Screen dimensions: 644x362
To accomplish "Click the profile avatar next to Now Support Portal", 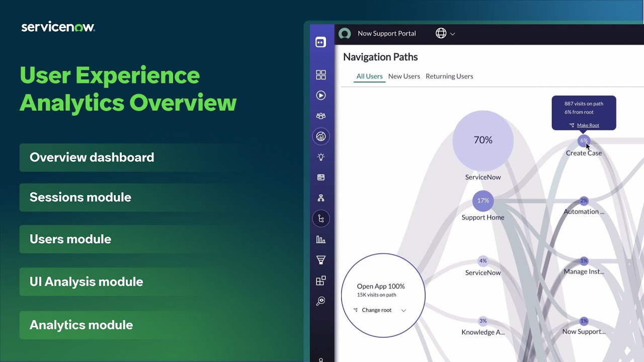I will point(345,34).
